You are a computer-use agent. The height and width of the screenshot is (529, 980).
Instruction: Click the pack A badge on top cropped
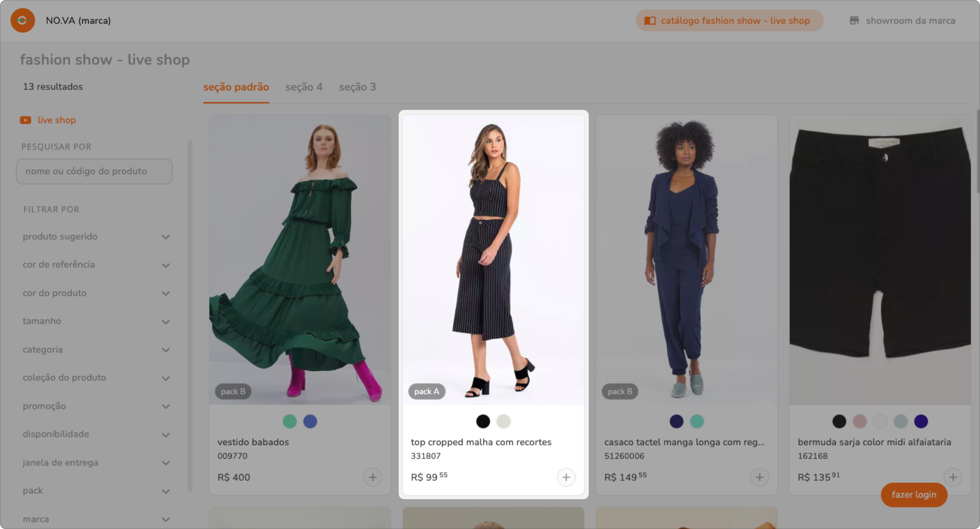pyautogui.click(x=427, y=392)
